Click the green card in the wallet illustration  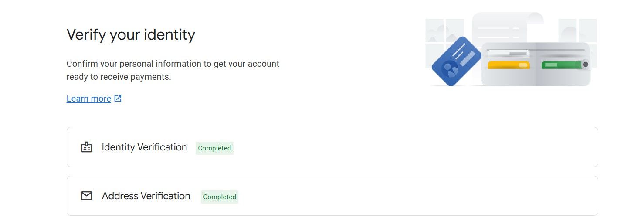point(561,65)
